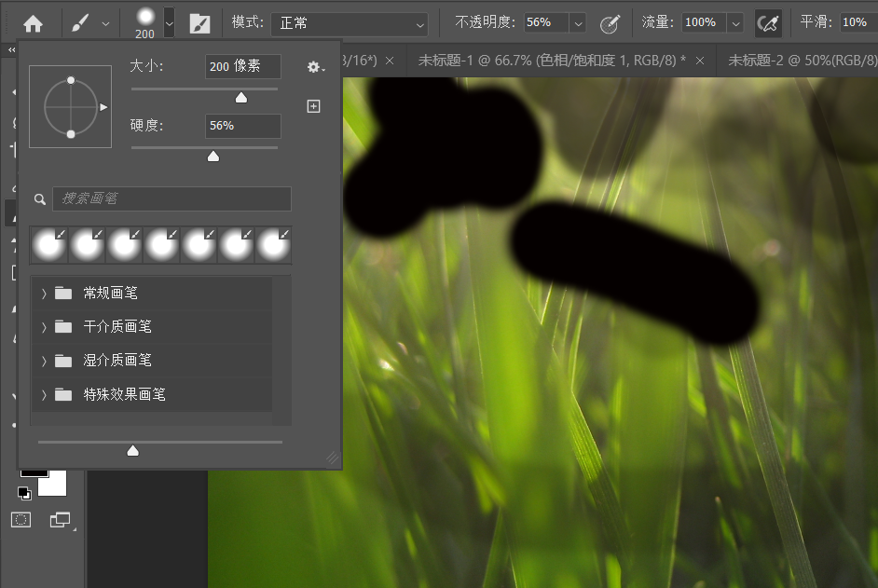
Task: Go to the Home screen icon
Action: [33, 23]
